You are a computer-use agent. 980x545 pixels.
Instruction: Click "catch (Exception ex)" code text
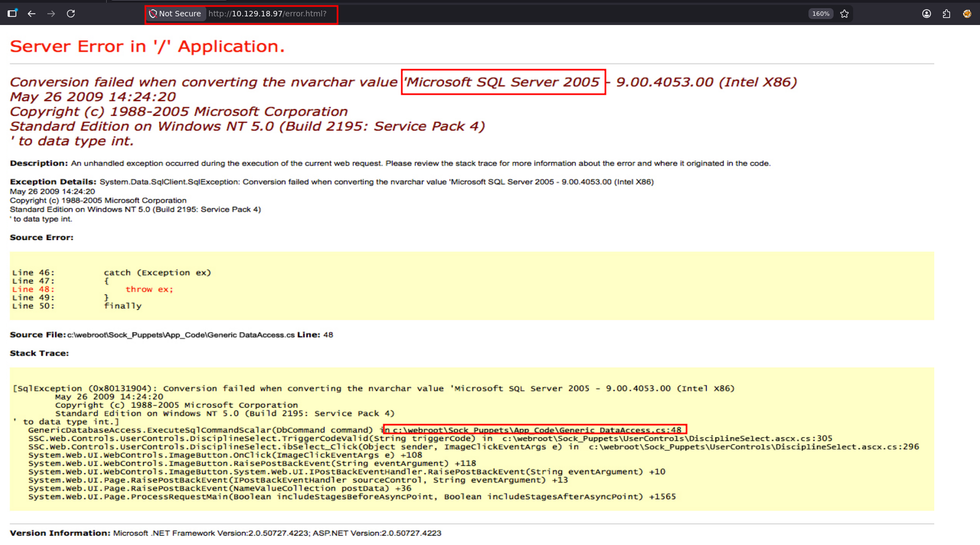157,273
